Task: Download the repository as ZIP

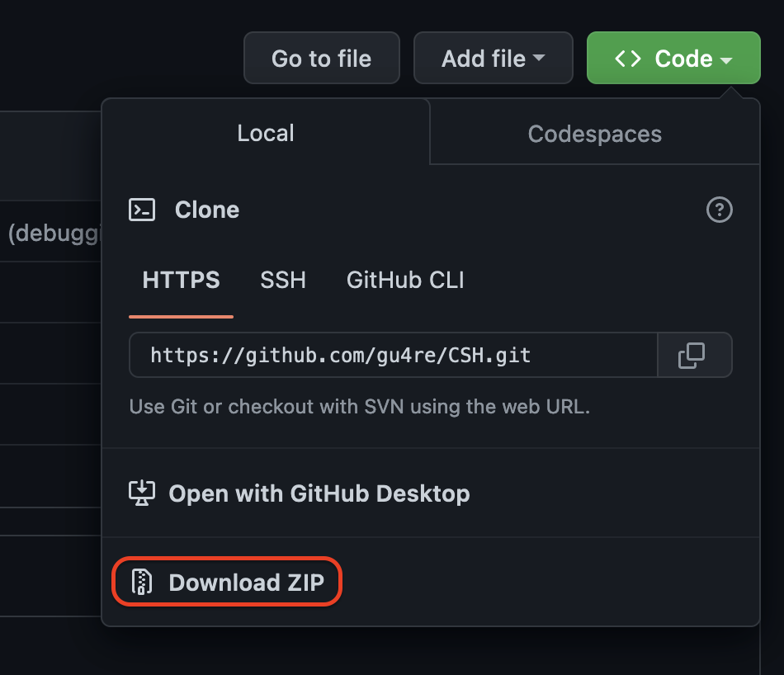Action: point(228,582)
